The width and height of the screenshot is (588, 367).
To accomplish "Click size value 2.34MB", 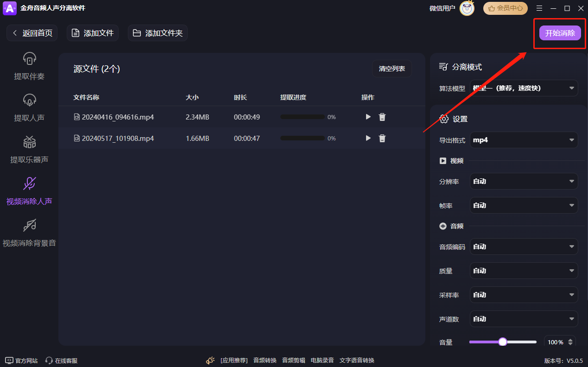I will (x=197, y=117).
